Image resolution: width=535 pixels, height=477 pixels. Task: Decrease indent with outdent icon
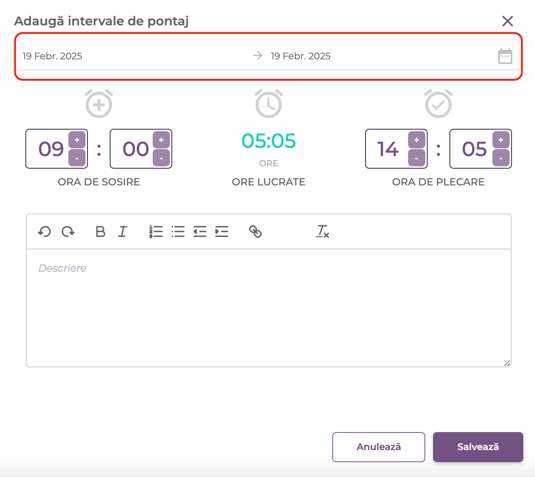[x=200, y=232]
